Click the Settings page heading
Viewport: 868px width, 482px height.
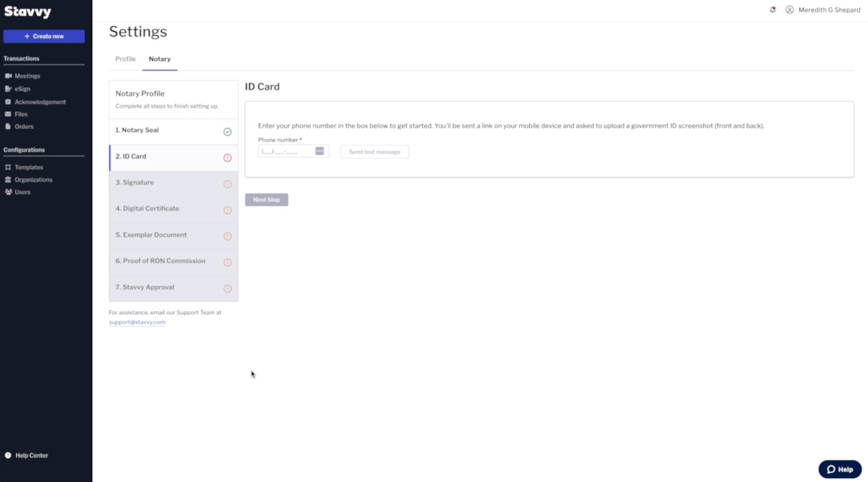(138, 32)
